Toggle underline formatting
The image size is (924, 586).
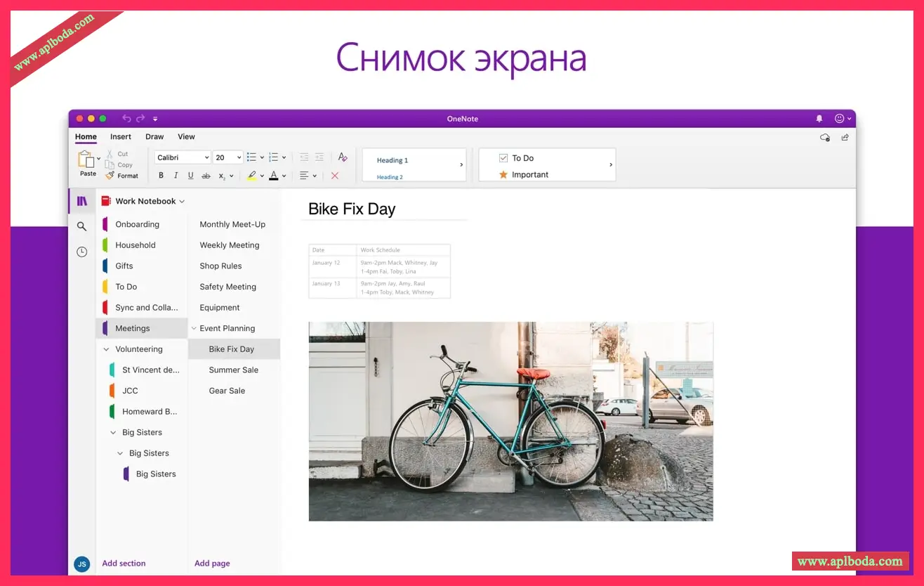point(190,176)
